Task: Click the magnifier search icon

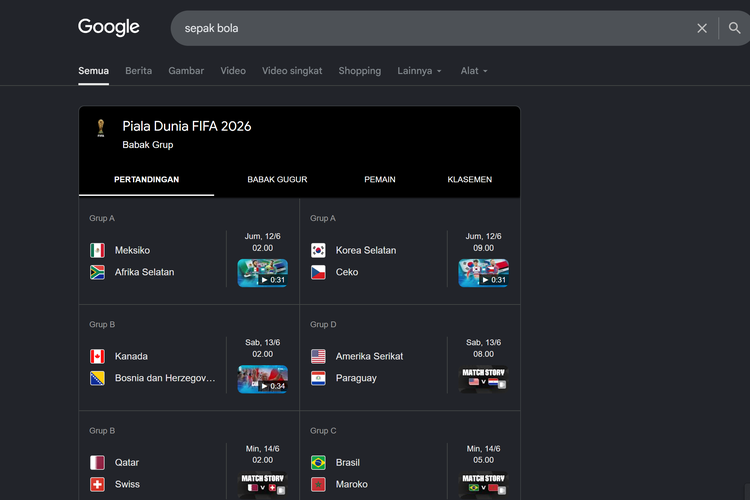Action: pos(734,28)
